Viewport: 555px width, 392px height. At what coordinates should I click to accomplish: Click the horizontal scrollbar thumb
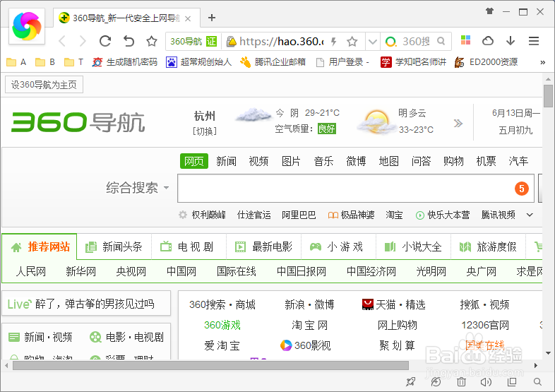(210, 365)
